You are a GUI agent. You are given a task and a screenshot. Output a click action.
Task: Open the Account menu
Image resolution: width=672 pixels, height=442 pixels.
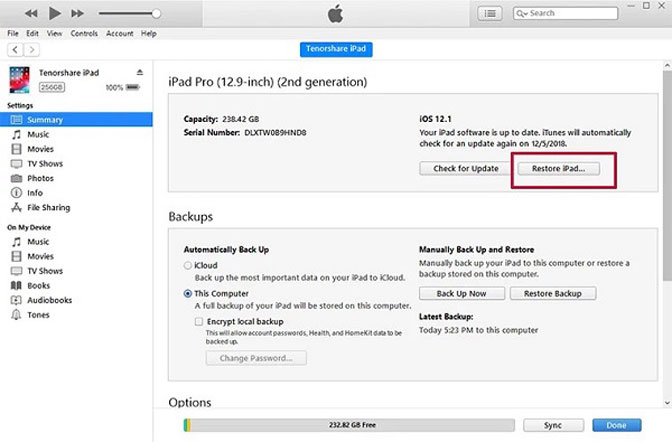click(120, 33)
